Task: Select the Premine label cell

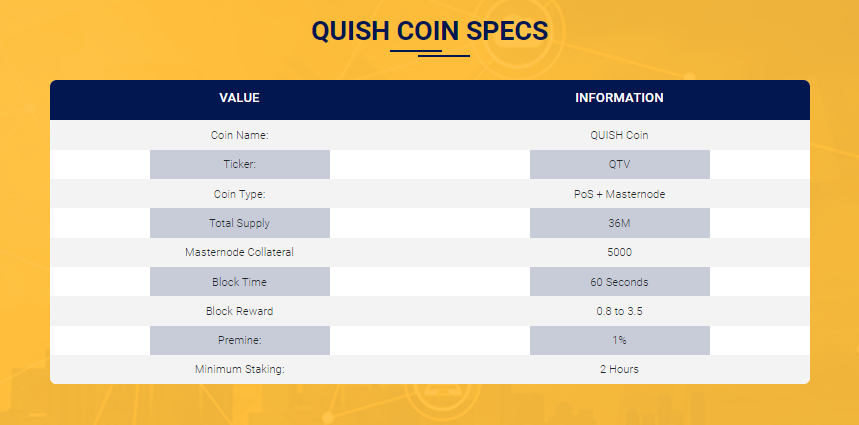Action: pos(240,340)
